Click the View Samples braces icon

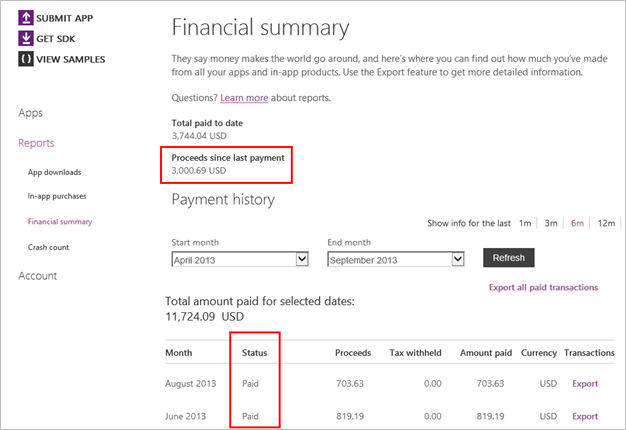26,59
